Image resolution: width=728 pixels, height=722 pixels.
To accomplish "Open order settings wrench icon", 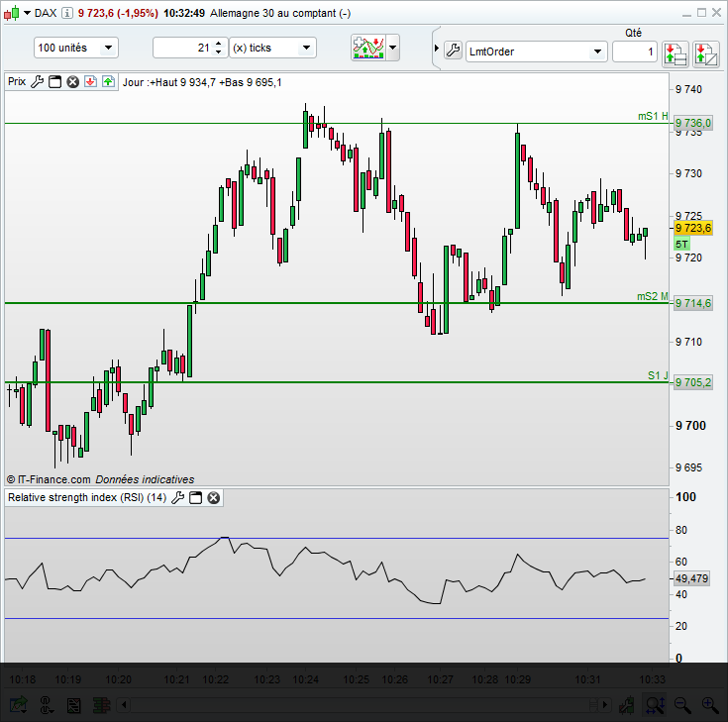I will pyautogui.click(x=454, y=51).
